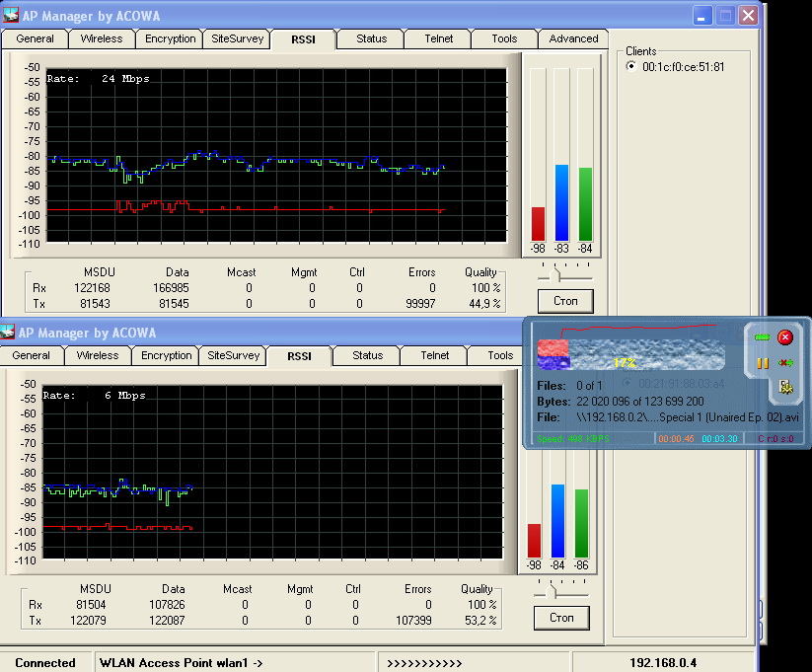Pause the file copy transfer

[763, 363]
